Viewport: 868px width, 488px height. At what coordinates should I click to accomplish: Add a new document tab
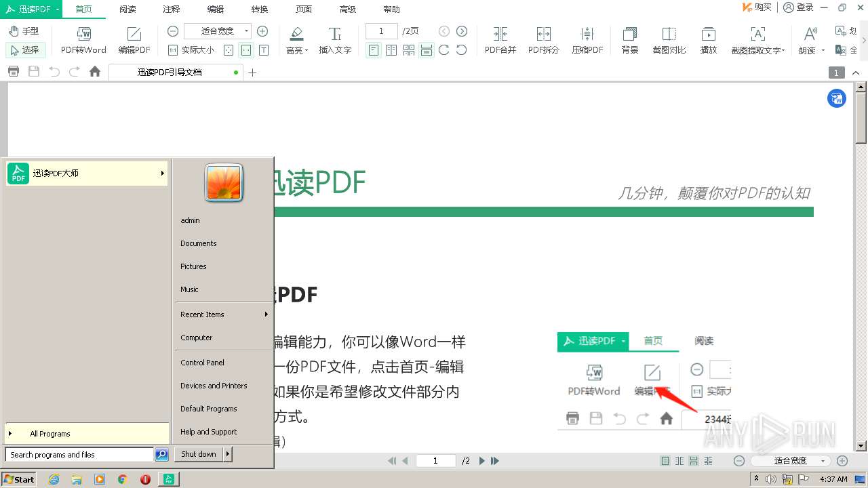tap(252, 73)
